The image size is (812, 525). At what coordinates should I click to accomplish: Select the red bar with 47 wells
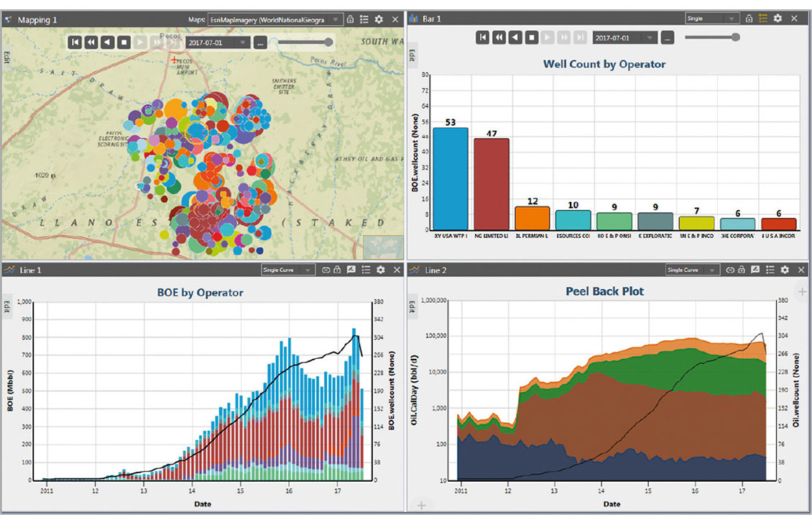coord(492,185)
